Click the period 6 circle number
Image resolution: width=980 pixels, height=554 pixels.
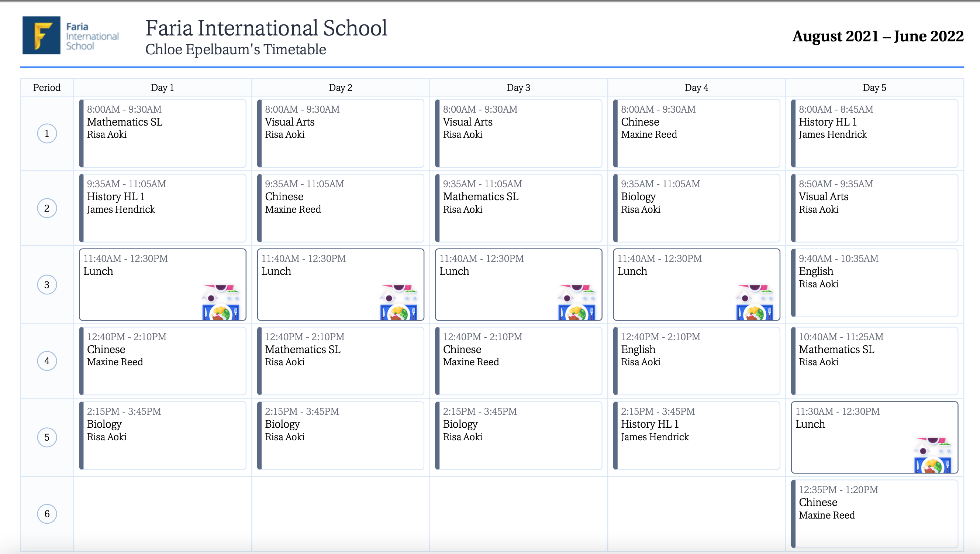[47, 514]
